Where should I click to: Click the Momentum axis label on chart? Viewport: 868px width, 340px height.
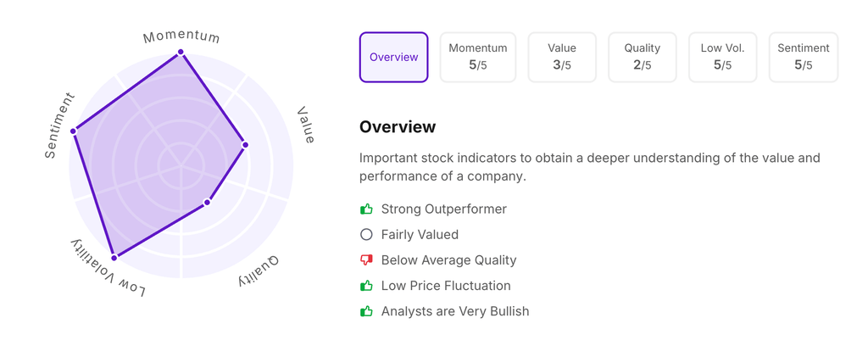(181, 37)
